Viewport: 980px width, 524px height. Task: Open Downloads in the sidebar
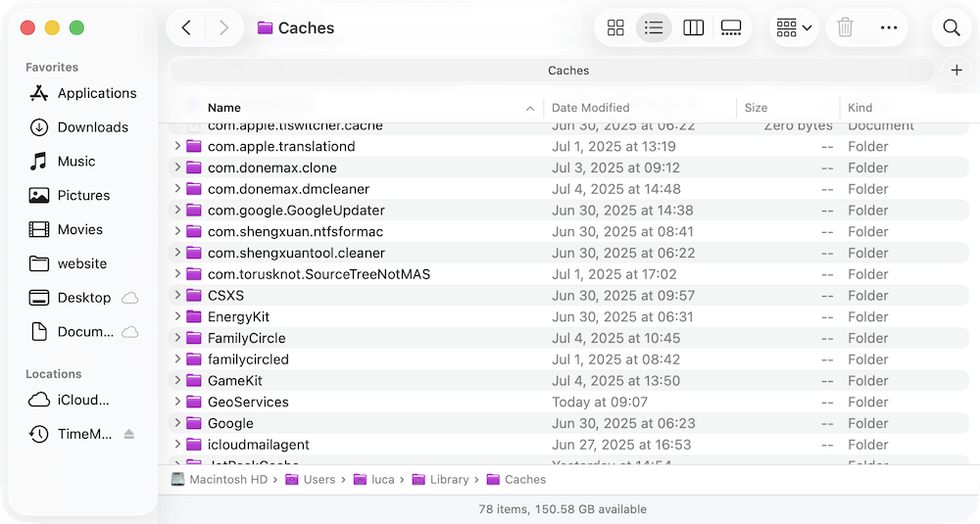[78, 127]
